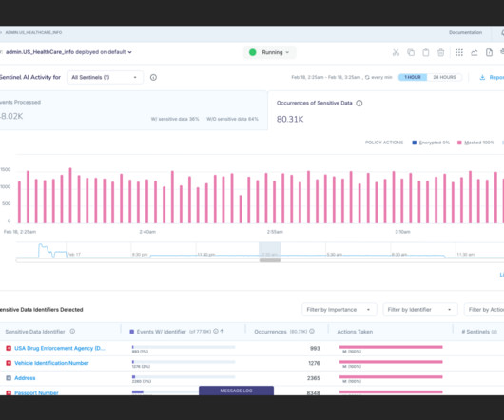The width and height of the screenshot is (504, 420).
Task: Click masked action bar in Vehicle Identification Number row
Action: tap(391, 362)
